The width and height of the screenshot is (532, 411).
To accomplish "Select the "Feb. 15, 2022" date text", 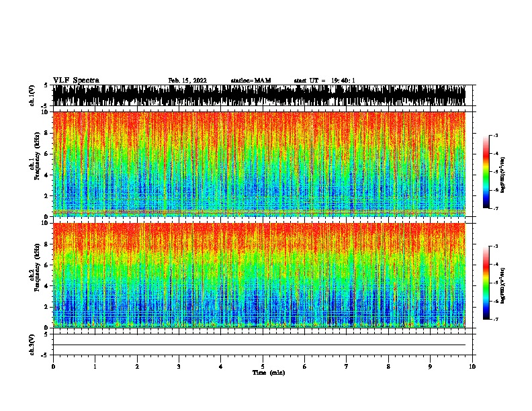I will pyautogui.click(x=187, y=81).
